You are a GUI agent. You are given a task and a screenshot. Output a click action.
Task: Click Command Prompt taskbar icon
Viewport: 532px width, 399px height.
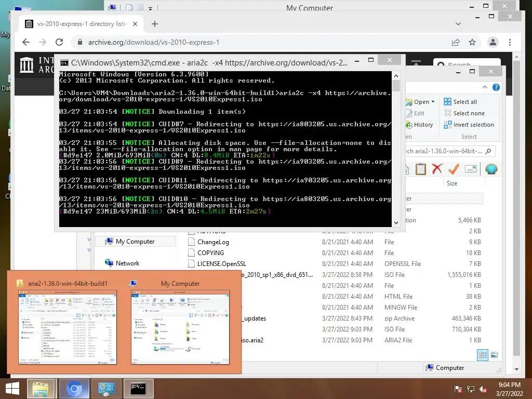[x=138, y=389]
